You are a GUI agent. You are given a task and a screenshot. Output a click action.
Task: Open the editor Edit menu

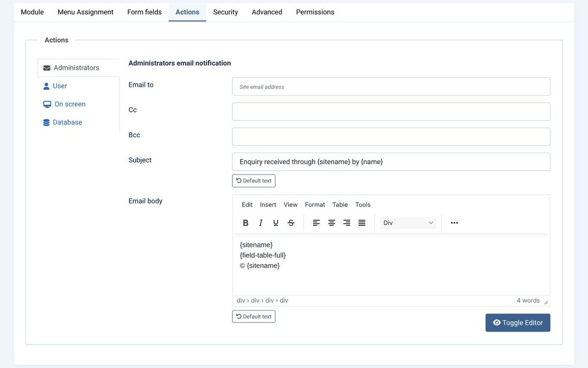coord(247,205)
